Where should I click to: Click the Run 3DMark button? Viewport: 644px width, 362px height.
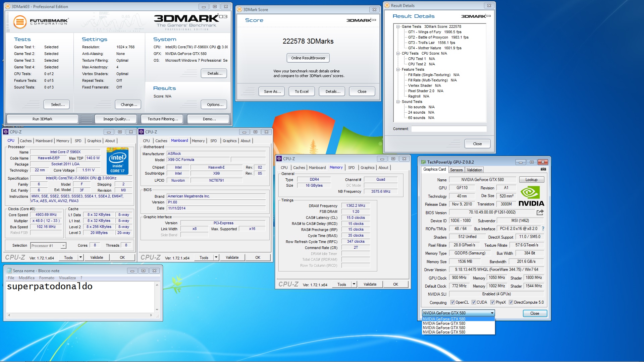click(x=42, y=119)
